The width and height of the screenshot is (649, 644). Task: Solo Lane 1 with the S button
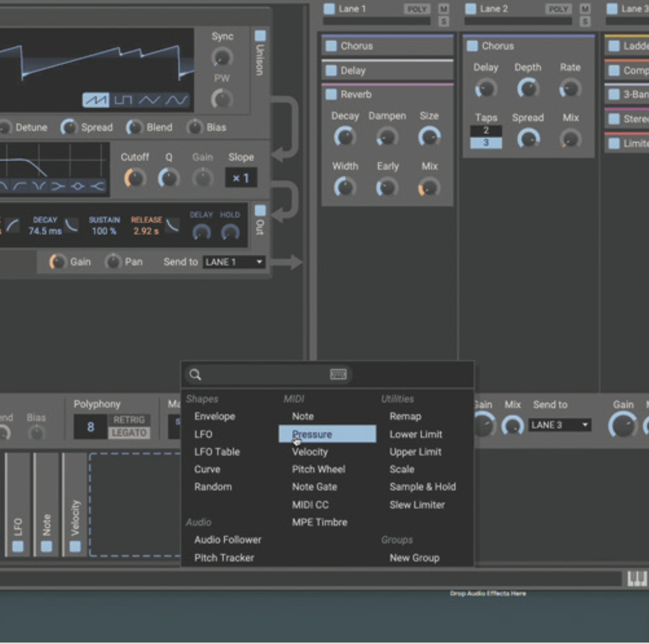click(444, 21)
